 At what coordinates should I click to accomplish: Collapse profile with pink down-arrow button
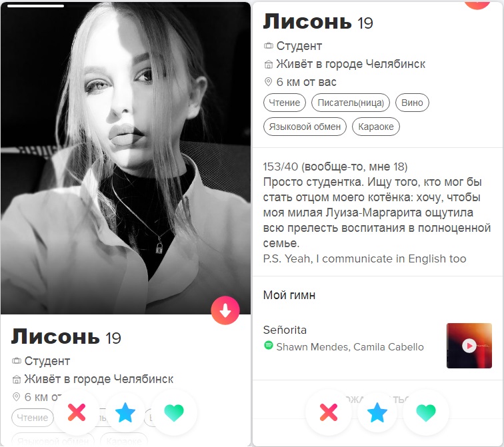click(x=225, y=310)
